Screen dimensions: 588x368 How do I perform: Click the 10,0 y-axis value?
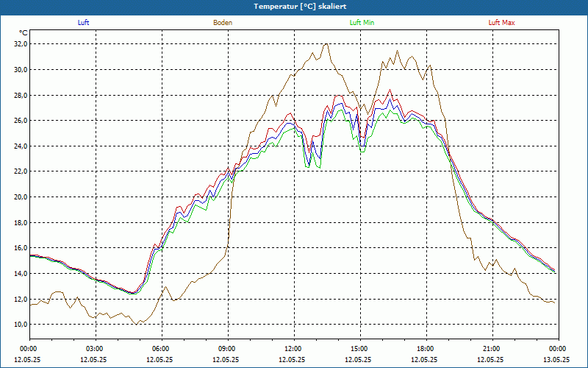(21, 325)
